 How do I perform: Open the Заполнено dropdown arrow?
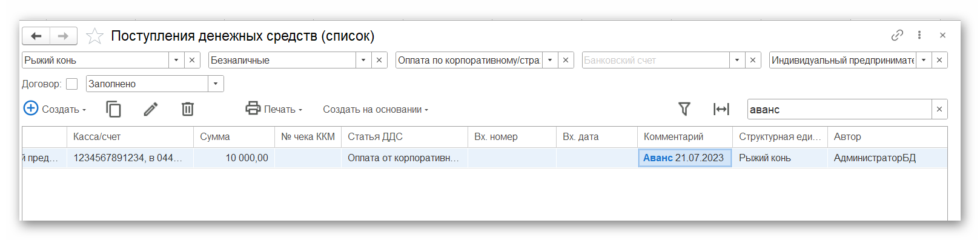(x=216, y=84)
